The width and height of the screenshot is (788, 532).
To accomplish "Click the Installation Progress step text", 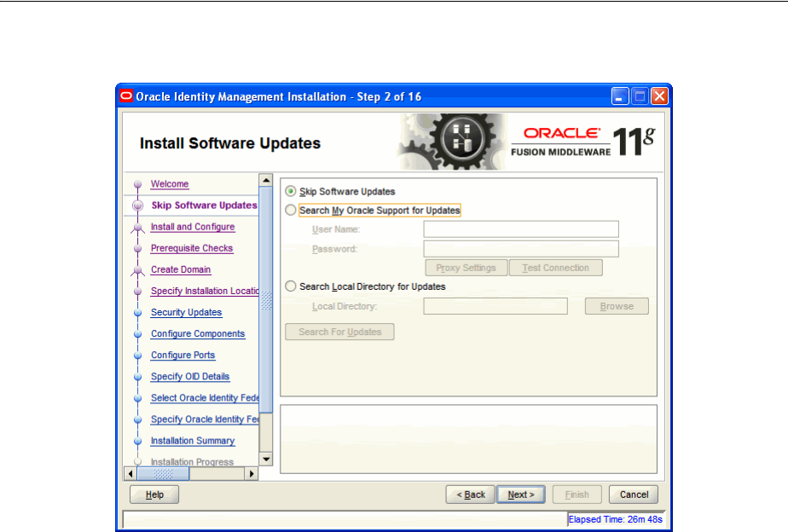I will tap(193, 462).
